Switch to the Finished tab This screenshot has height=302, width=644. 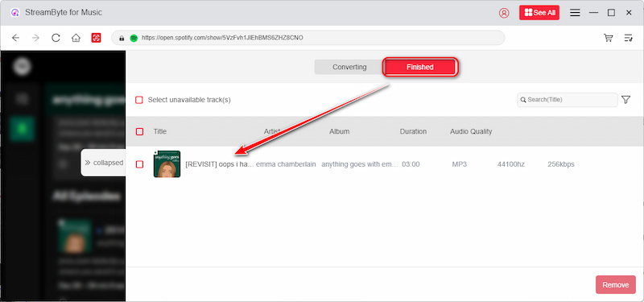click(420, 67)
